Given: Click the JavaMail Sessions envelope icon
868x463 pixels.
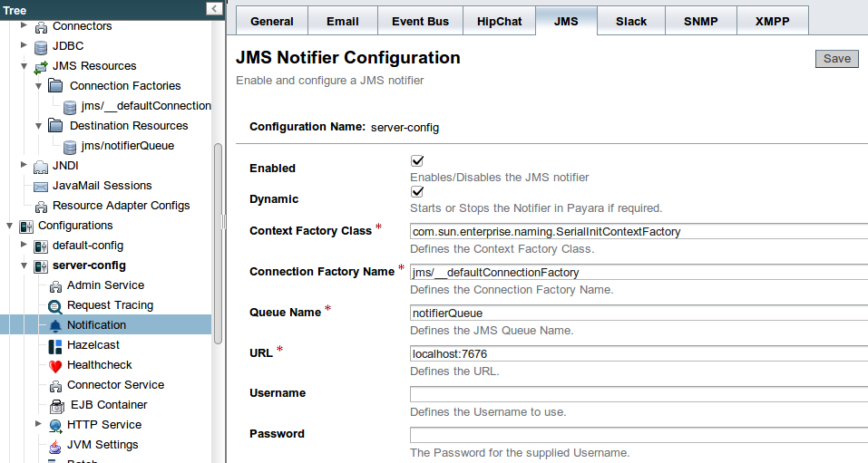Looking at the screenshot, I should pos(41,187).
